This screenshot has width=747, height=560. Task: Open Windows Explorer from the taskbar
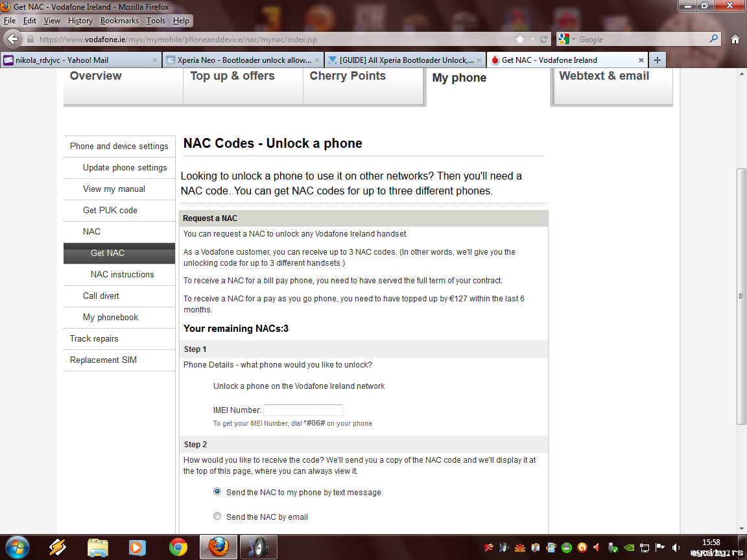tap(98, 548)
